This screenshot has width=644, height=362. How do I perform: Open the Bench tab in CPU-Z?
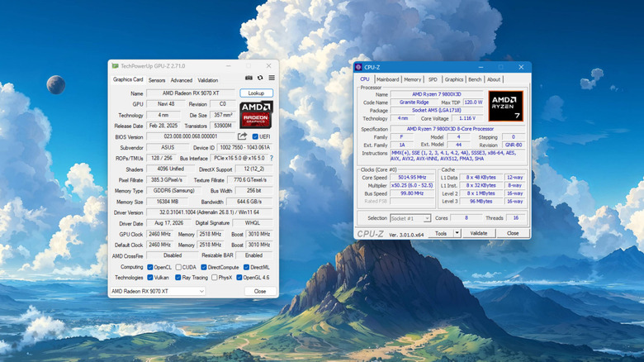click(x=475, y=79)
